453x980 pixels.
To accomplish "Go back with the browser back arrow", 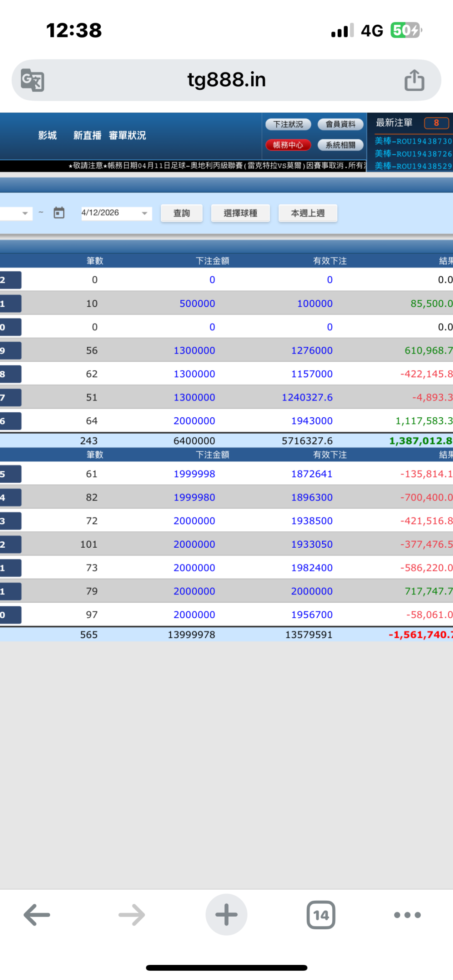I will click(x=37, y=915).
